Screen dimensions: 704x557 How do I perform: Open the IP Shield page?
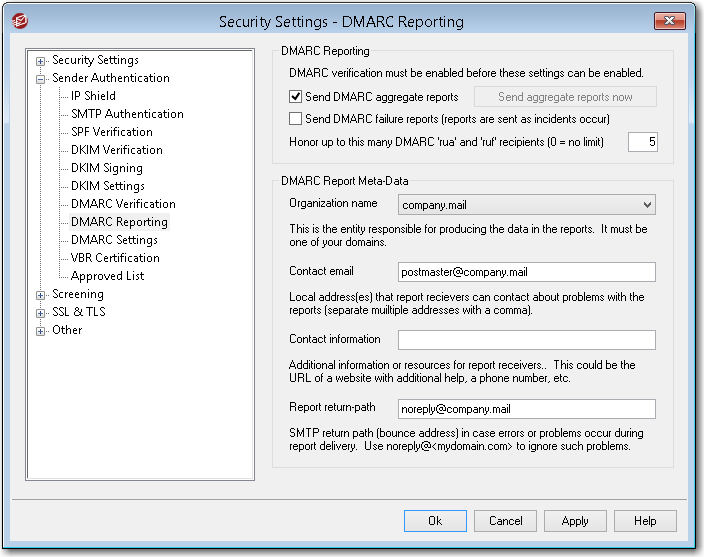(93, 96)
